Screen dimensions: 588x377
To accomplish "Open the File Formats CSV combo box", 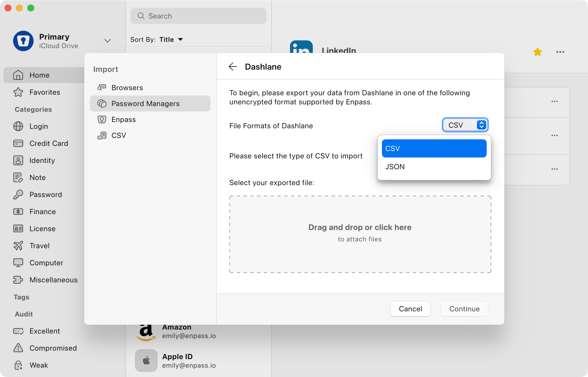I will coord(465,125).
